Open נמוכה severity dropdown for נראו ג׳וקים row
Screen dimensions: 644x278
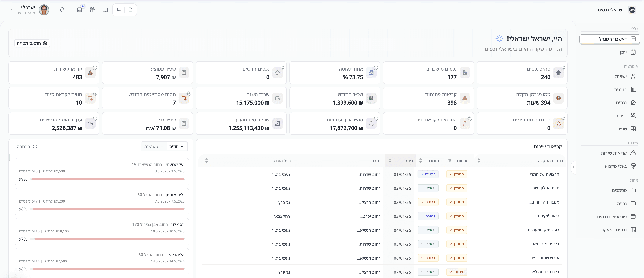[428, 216]
